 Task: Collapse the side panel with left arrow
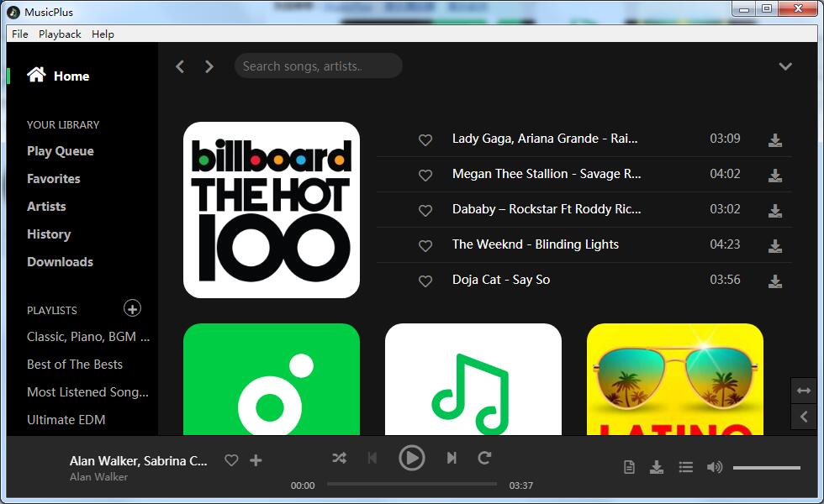[804, 416]
